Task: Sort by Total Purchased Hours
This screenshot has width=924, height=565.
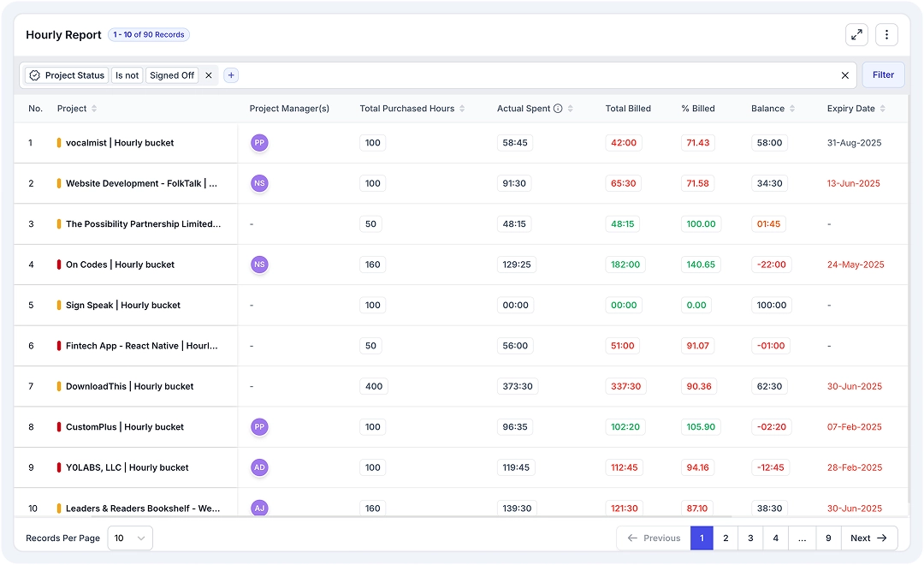Action: 462,109
